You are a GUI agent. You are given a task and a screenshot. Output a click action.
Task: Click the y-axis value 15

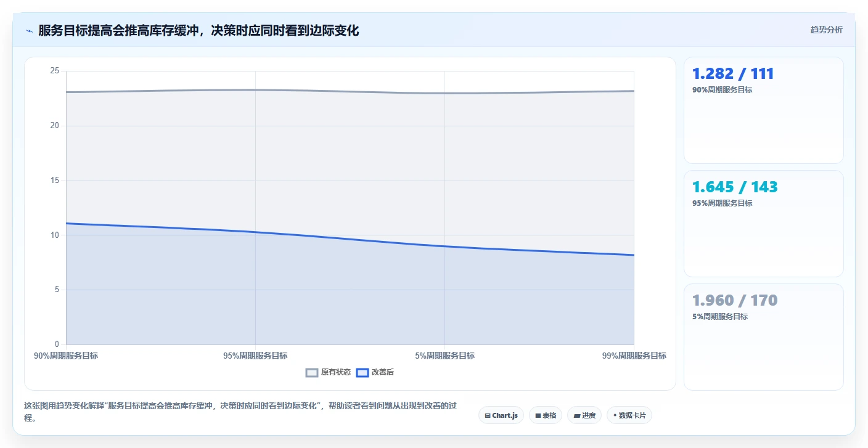pyautogui.click(x=55, y=181)
